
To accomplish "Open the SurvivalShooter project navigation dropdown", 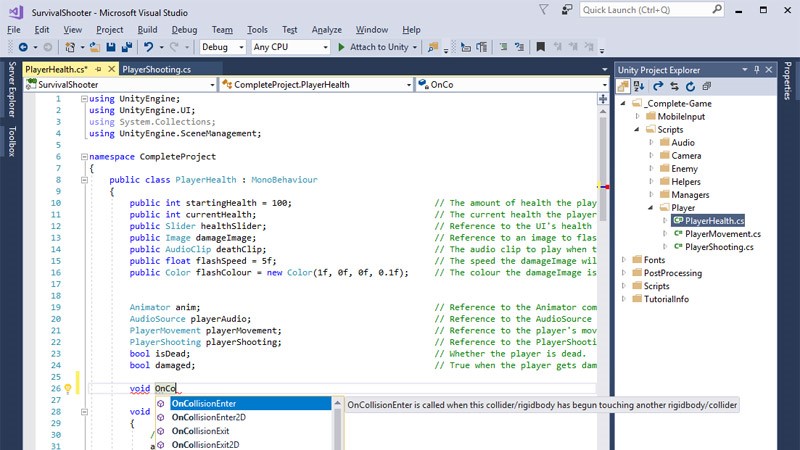I will tap(121, 85).
